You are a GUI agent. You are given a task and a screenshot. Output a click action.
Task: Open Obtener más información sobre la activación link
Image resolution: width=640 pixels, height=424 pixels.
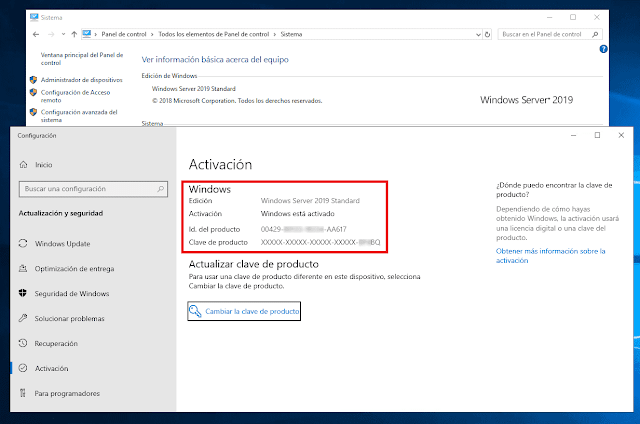[551, 256]
